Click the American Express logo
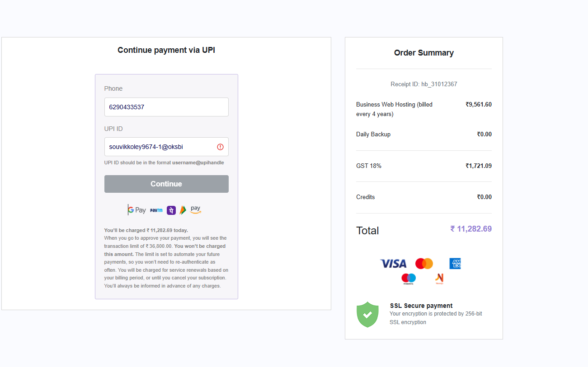588x367 pixels. pyautogui.click(x=455, y=264)
